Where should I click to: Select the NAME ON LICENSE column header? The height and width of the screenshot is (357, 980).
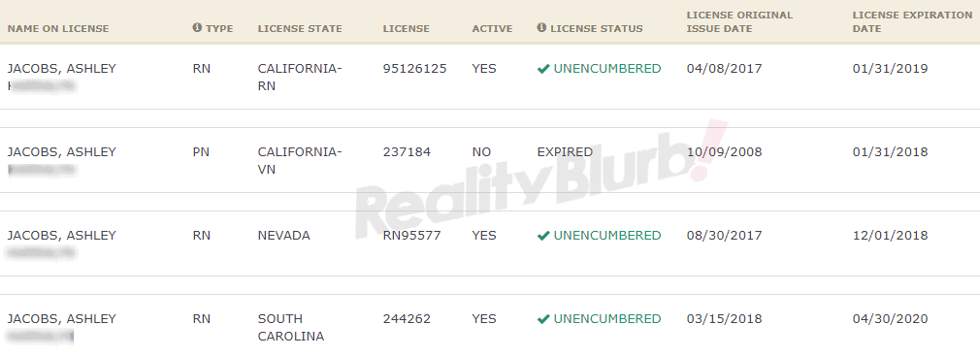pyautogui.click(x=58, y=29)
